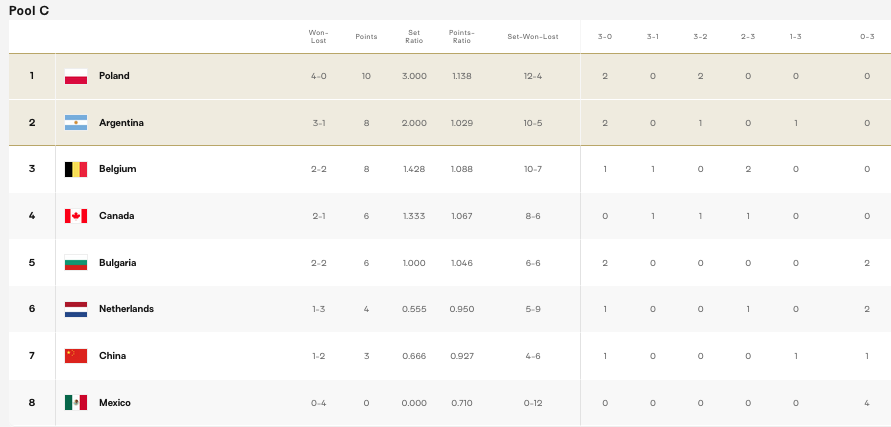
Task: Click the Won-Lost column header
Action: [x=318, y=36]
